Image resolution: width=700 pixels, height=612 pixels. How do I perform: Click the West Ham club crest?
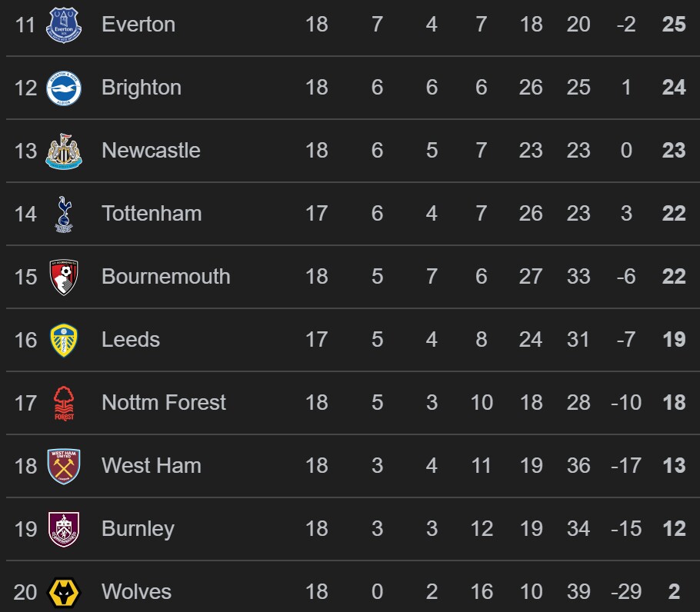pos(64,466)
